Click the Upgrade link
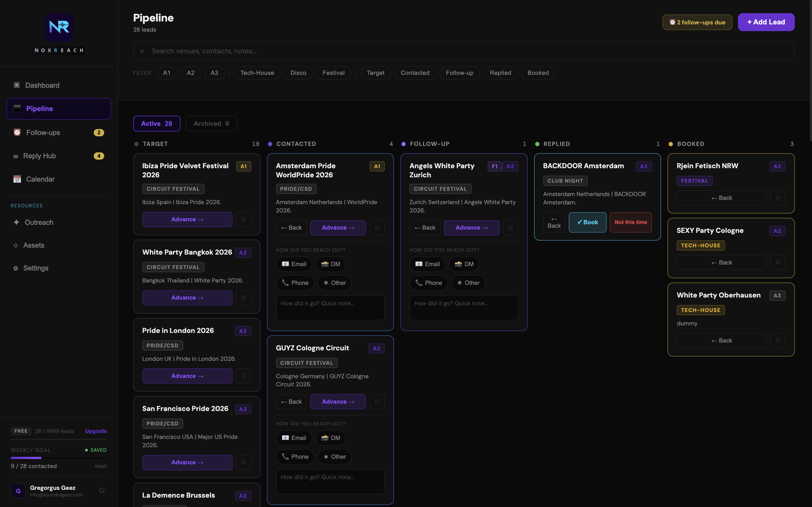Viewport: 812px width, 507px height. [96, 431]
